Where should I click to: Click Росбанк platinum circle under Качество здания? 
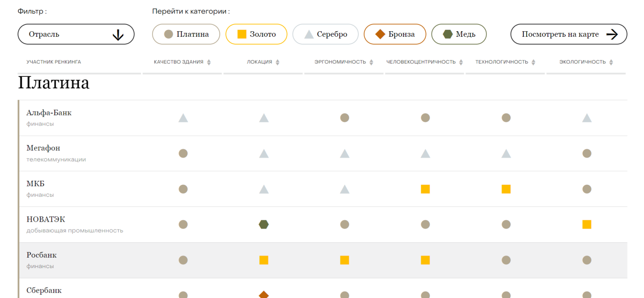(183, 260)
